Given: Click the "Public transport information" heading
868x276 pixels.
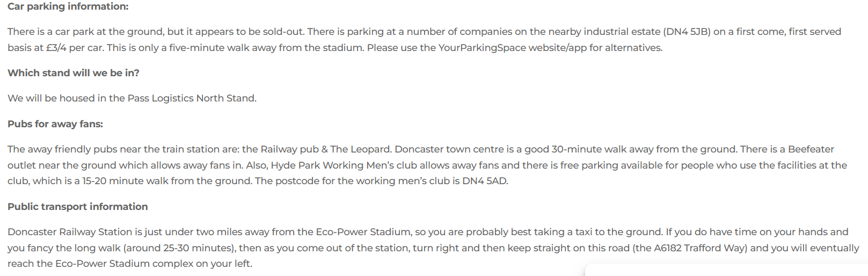Looking at the screenshot, I should [x=78, y=207].
